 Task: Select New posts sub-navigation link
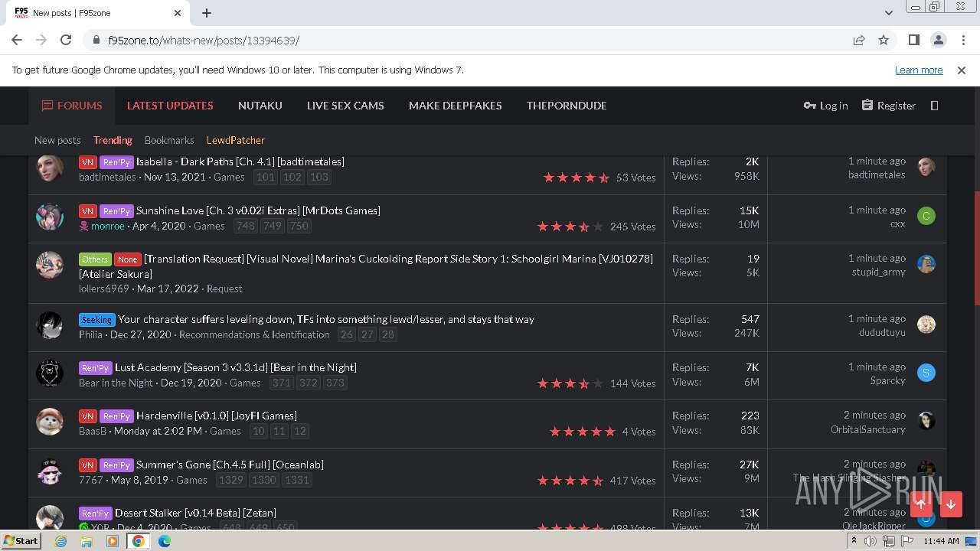tap(57, 140)
